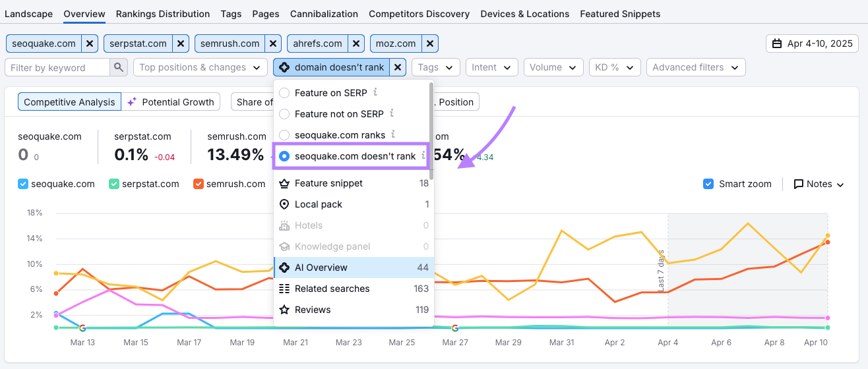Choose the seoquake.com ranks radio option

(x=285, y=135)
